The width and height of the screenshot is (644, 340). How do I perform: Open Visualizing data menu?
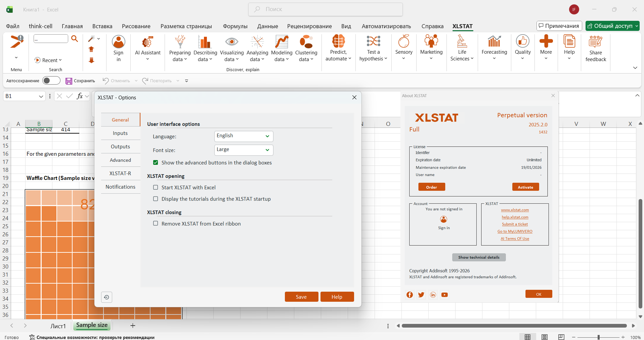(x=232, y=49)
